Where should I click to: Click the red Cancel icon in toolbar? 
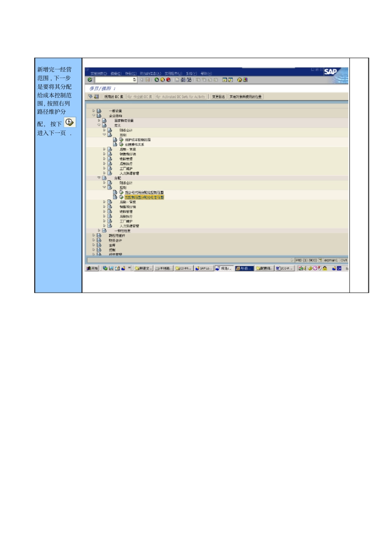168,80
